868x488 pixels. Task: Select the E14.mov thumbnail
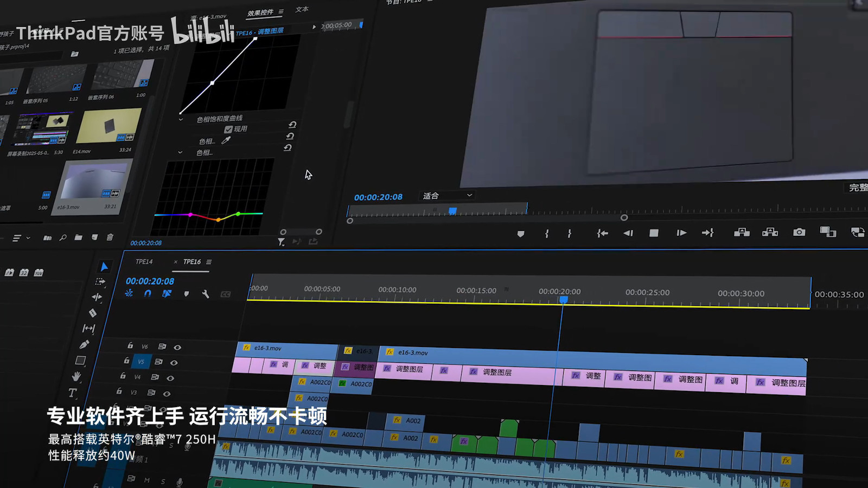(108, 126)
